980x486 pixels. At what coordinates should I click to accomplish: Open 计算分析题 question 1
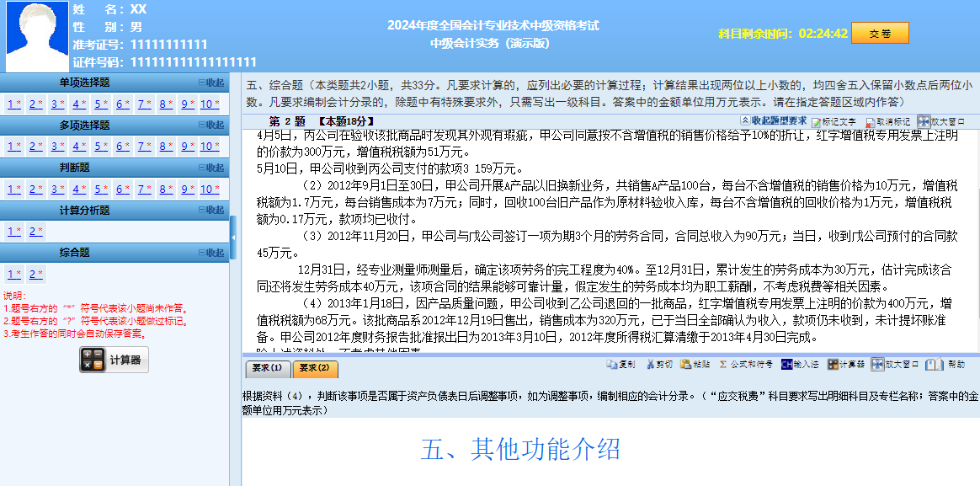click(14, 232)
